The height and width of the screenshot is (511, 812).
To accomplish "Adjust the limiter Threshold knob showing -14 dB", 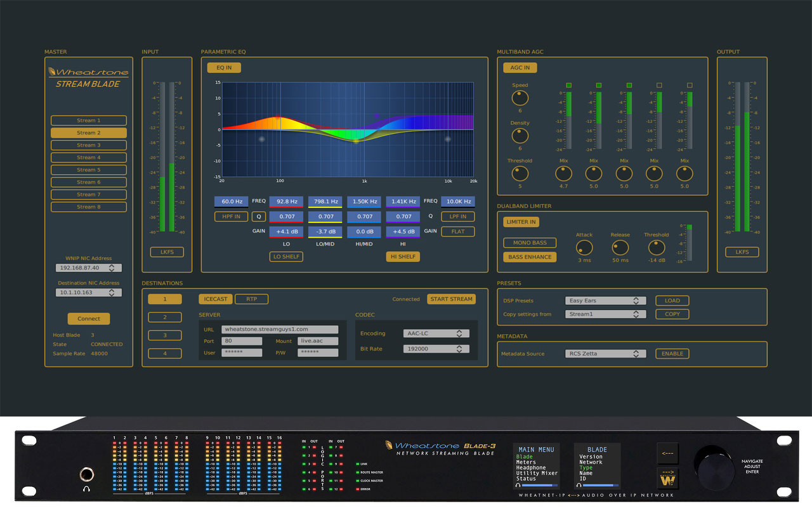I will (x=657, y=248).
